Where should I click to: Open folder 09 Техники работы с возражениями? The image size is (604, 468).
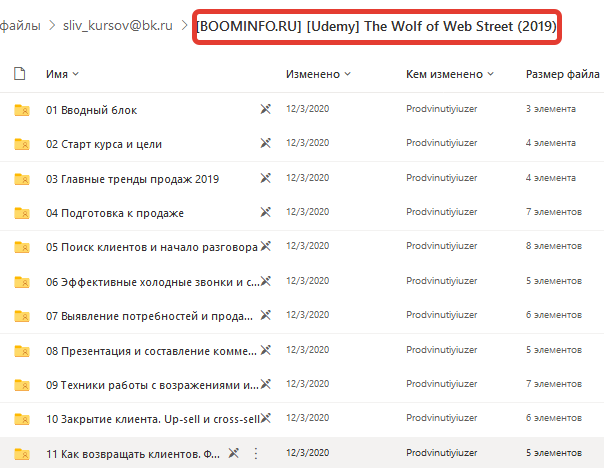point(152,385)
